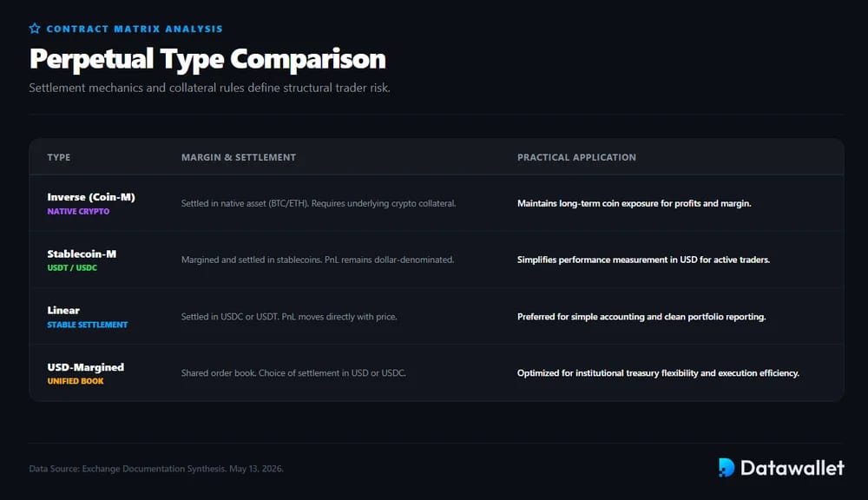Click the institutional treasury flexibility description

[x=658, y=373]
